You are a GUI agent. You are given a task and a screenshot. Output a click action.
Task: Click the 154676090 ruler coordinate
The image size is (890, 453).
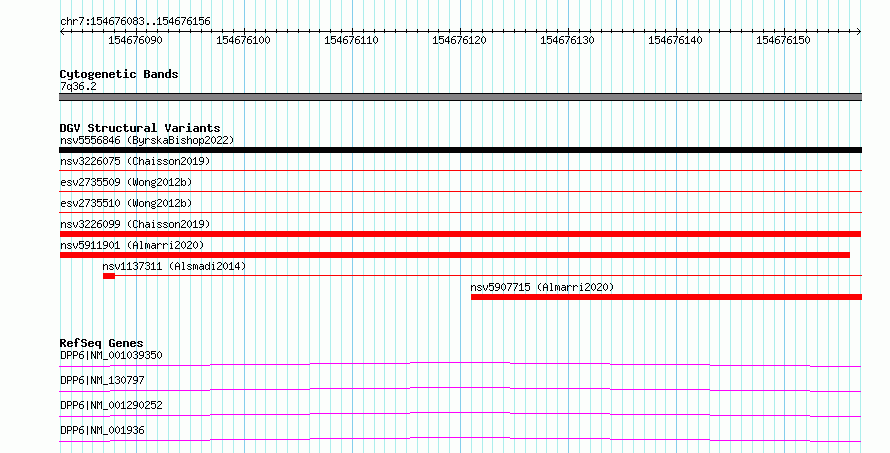click(135, 40)
